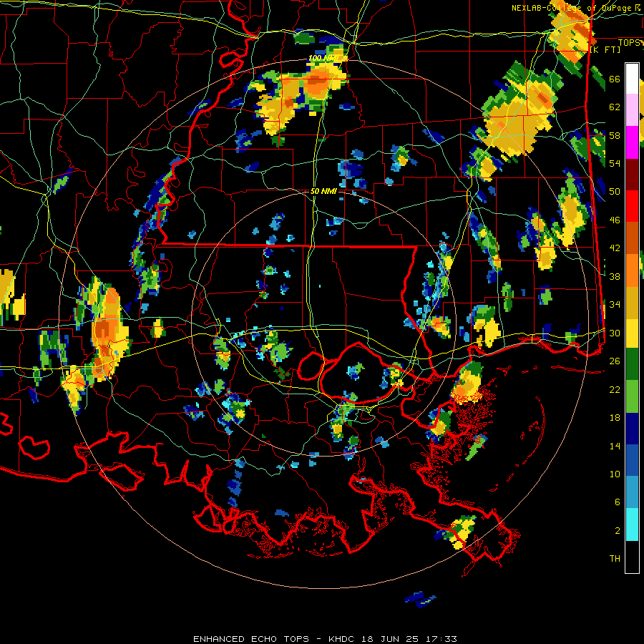
Task: Select the '22' legend value
Action: click(x=615, y=389)
